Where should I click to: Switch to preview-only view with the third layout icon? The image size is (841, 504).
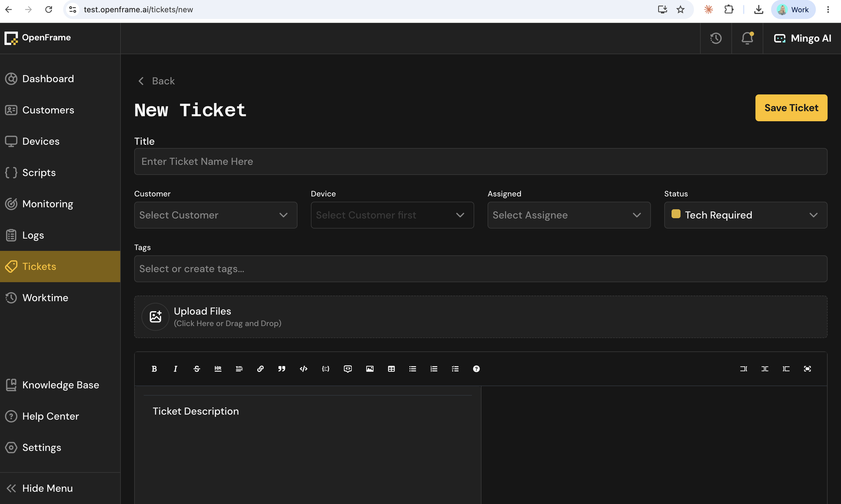click(786, 369)
